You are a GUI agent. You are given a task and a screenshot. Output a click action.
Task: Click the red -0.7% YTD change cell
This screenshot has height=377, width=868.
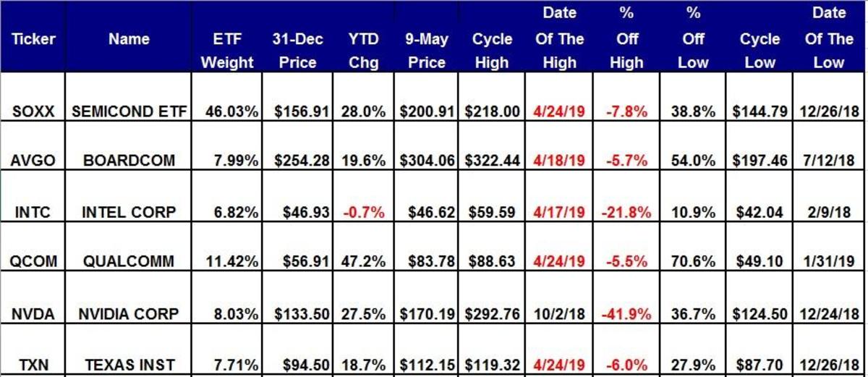point(363,212)
